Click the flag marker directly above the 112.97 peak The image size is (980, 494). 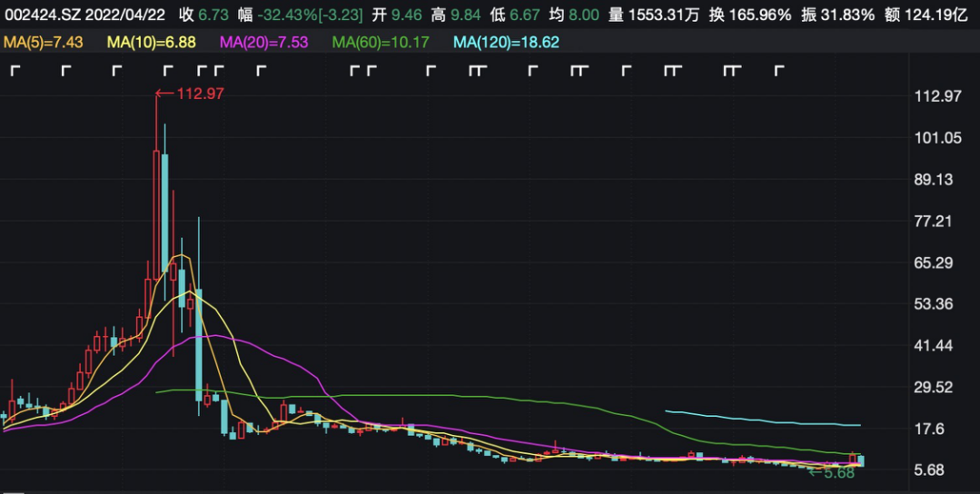[x=168, y=71]
